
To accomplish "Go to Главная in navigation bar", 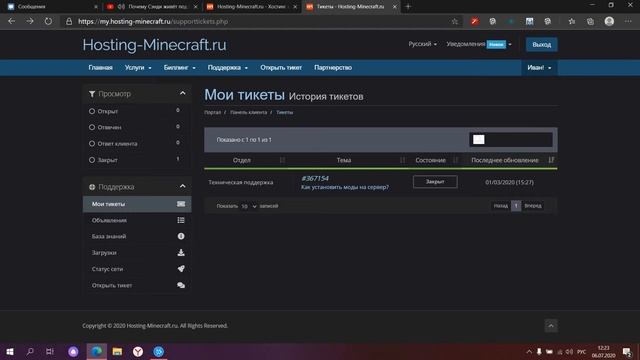I will (x=100, y=68).
